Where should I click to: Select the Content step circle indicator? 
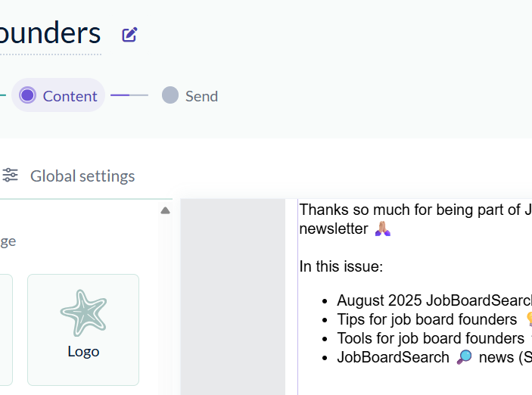pyautogui.click(x=28, y=95)
